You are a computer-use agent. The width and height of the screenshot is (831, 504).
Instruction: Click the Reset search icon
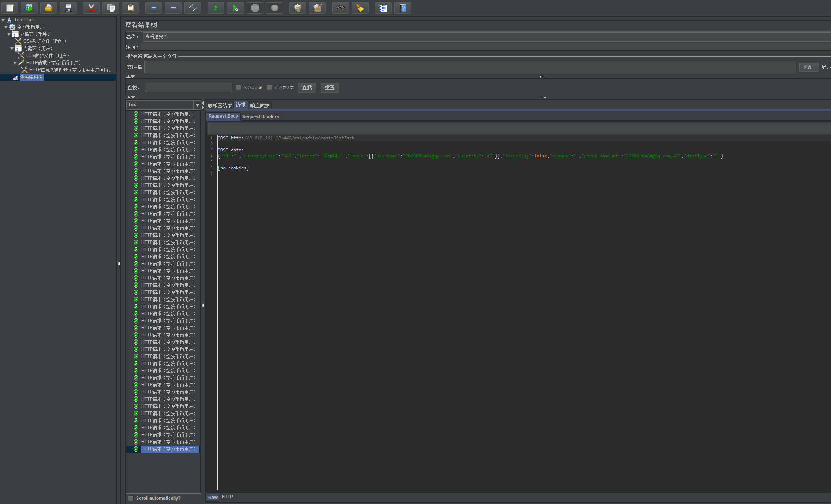click(x=360, y=8)
